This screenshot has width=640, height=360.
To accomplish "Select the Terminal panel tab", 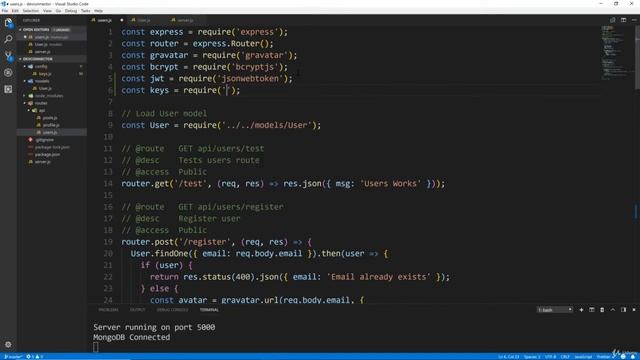I will click(x=209, y=310).
